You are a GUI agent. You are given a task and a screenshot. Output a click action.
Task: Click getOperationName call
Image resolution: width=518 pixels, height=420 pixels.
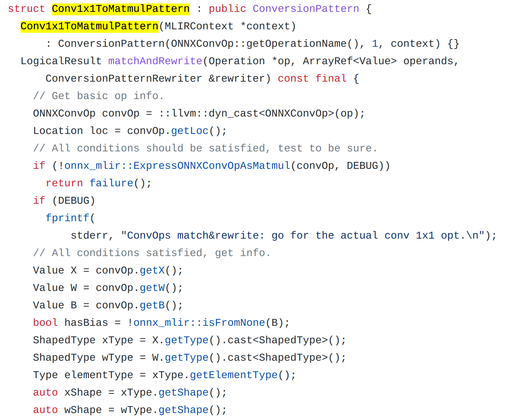click(x=297, y=44)
